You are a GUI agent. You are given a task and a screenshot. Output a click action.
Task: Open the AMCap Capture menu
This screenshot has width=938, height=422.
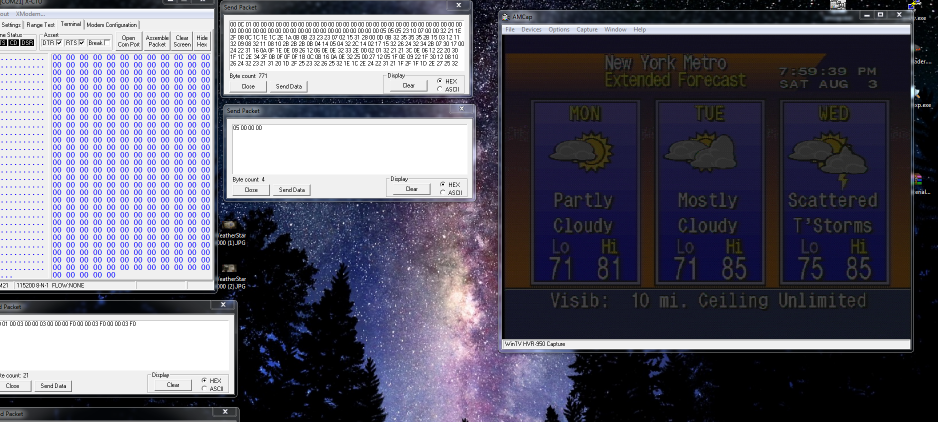pos(587,29)
